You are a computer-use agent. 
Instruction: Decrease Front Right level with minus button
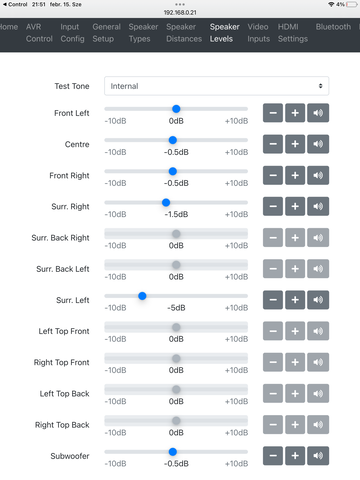273,175
